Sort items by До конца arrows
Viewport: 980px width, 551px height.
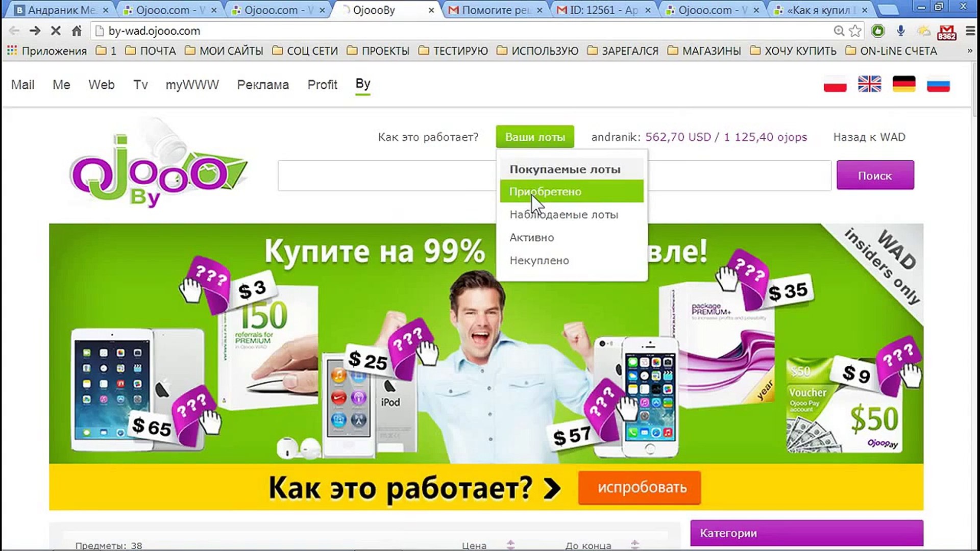coord(635,545)
